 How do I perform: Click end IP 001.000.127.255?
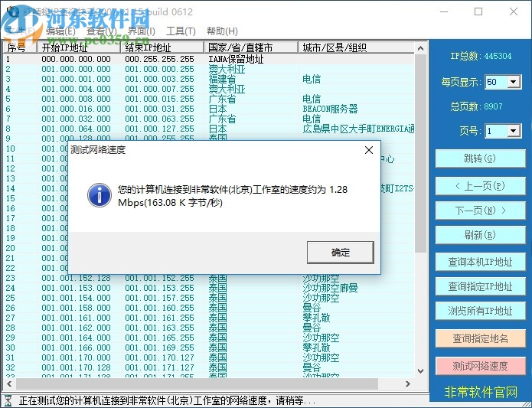[x=159, y=129]
